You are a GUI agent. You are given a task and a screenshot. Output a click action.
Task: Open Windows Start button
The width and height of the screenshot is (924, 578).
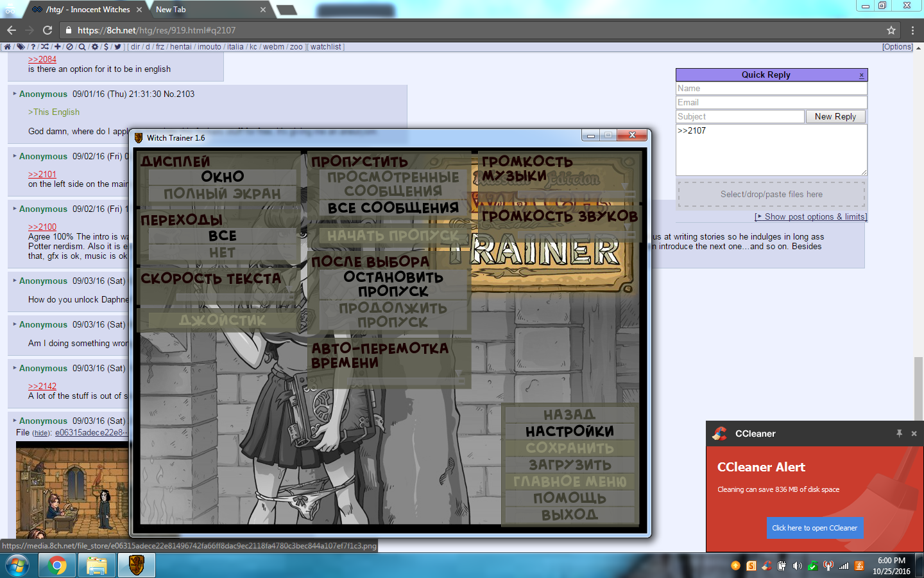(17, 566)
